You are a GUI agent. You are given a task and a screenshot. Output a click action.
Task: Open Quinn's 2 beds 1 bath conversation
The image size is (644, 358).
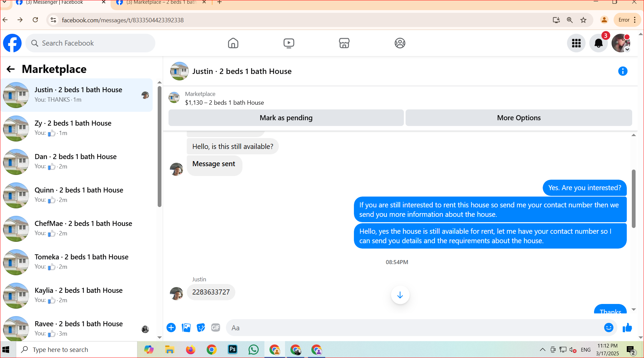click(76, 195)
